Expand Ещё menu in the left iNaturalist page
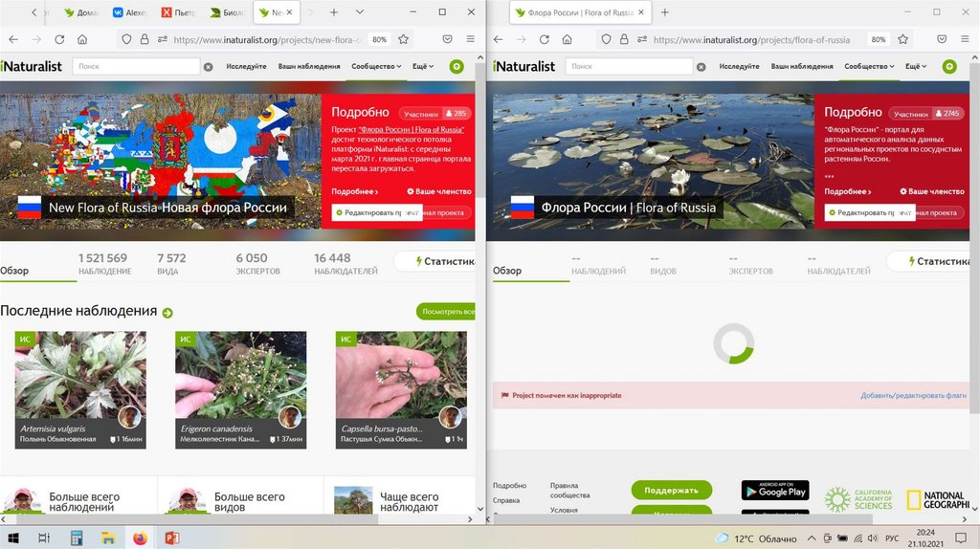This screenshot has width=980, height=549. click(423, 66)
